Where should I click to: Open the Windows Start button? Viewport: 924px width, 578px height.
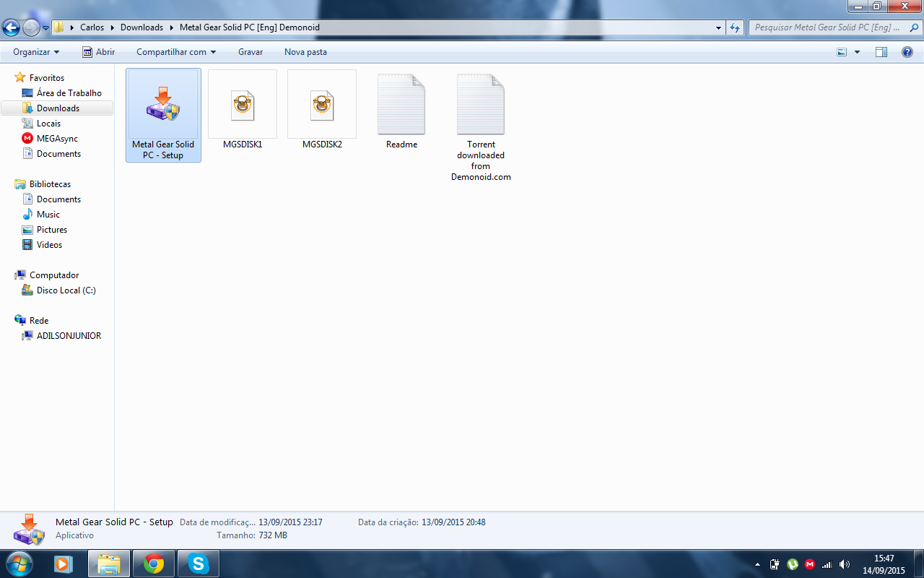(19, 564)
